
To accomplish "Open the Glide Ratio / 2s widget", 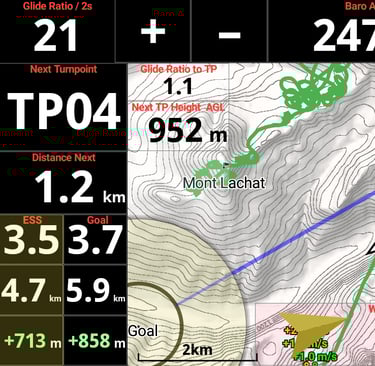I will (57, 31).
